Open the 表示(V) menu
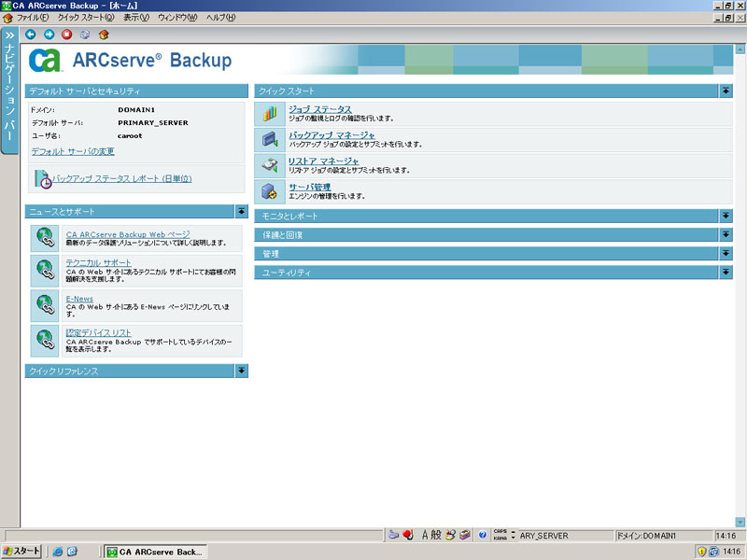747x560 pixels. (136, 18)
